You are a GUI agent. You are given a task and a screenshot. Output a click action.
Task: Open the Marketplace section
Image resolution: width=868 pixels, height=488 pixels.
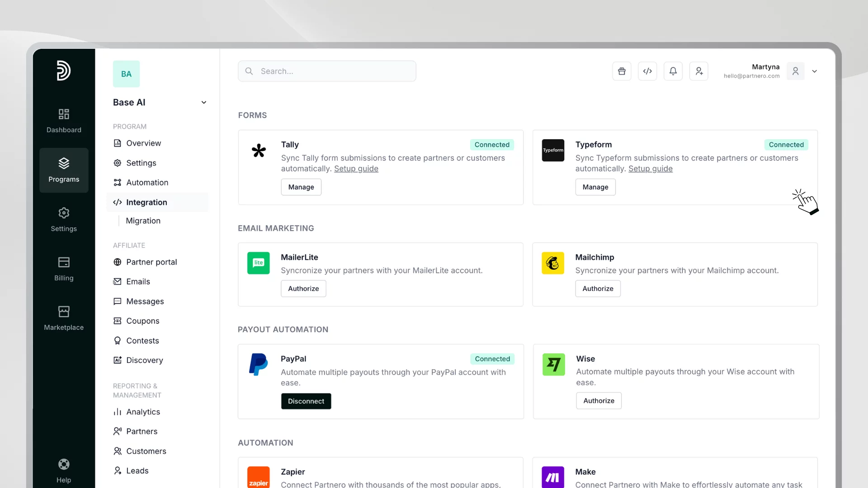click(64, 318)
